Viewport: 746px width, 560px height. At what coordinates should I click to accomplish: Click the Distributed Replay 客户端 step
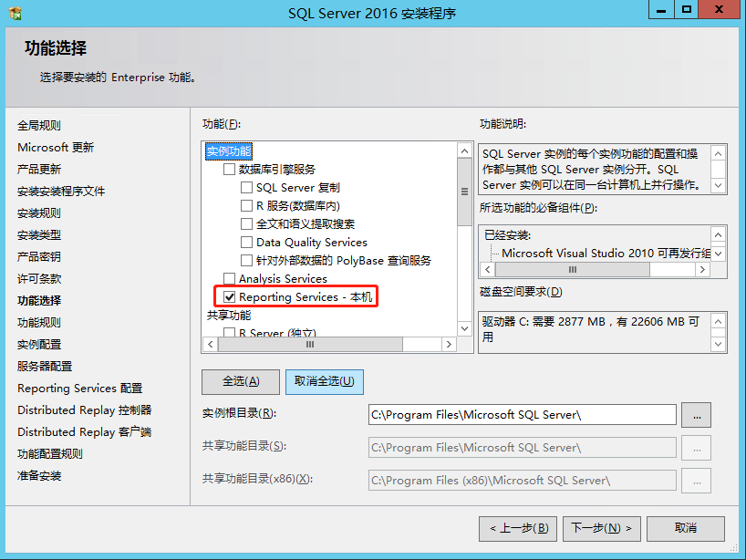tap(84, 432)
